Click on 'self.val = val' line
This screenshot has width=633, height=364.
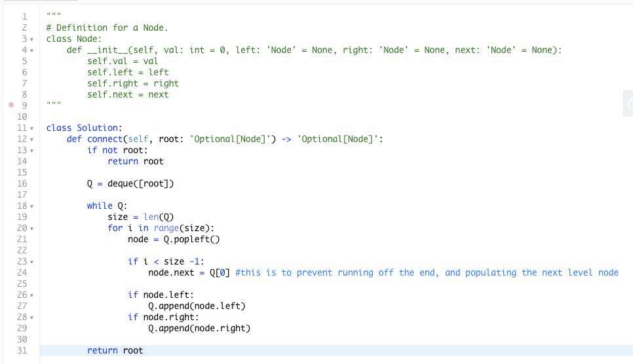click(x=123, y=62)
